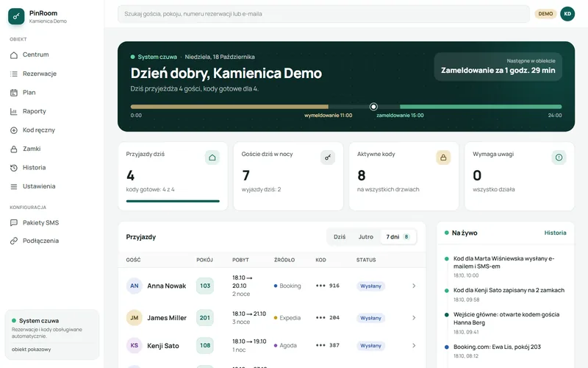Screen dimensions: 588x368
Task: Click the Historia clock icon in sidebar
Action: tap(14, 168)
